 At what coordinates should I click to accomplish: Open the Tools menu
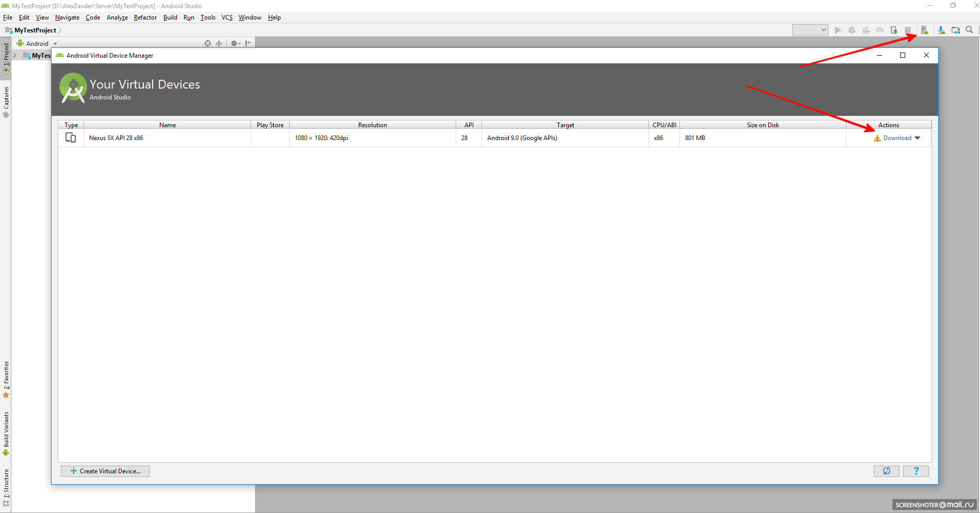pos(208,18)
